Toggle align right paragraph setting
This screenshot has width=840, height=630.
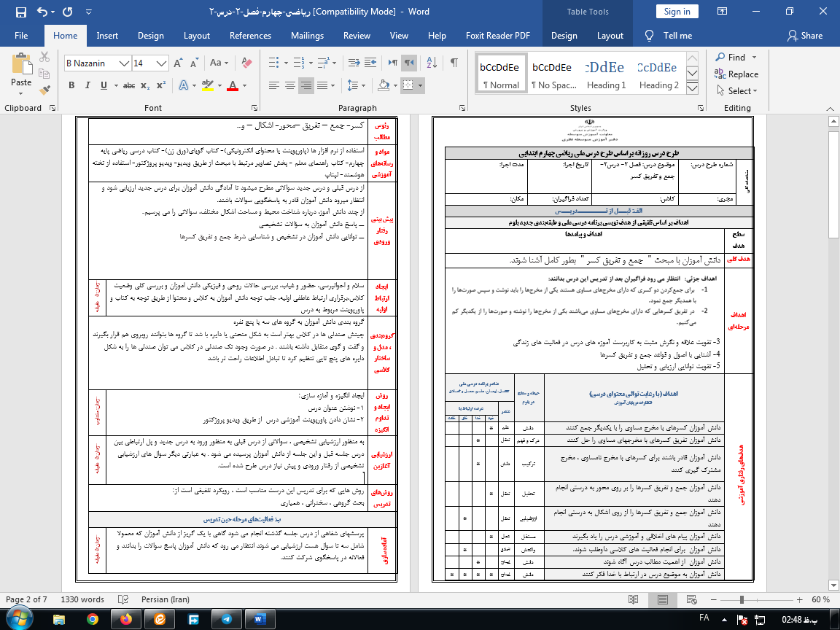[x=306, y=85]
